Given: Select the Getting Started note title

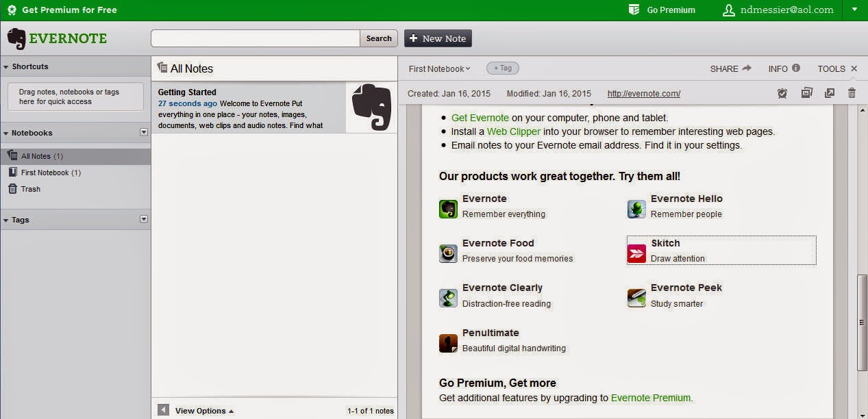Looking at the screenshot, I should (187, 92).
